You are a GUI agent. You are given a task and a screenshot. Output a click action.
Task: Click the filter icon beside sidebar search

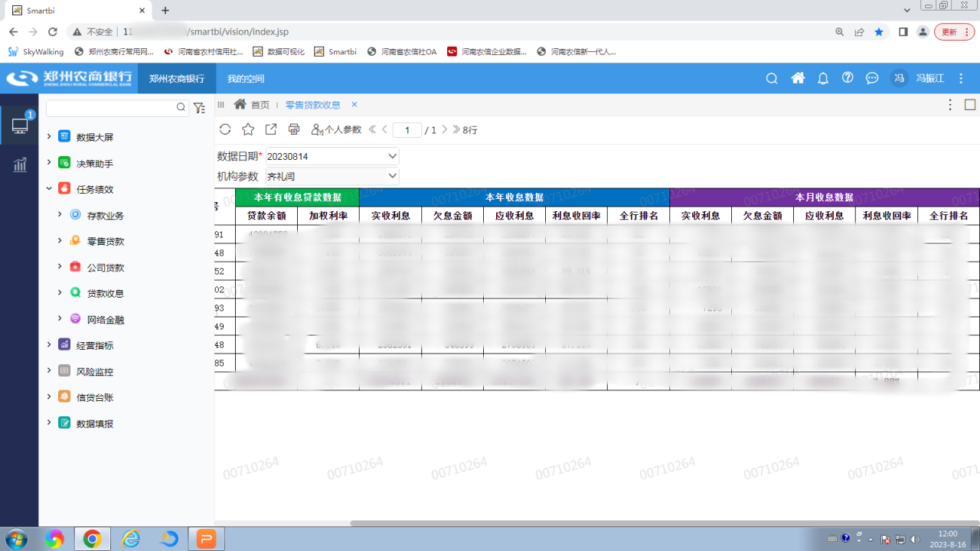click(x=199, y=108)
